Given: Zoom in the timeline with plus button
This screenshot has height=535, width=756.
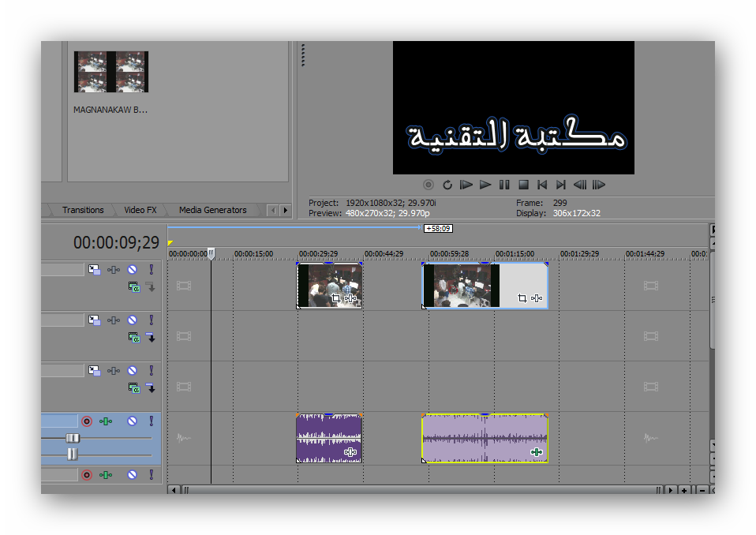Looking at the screenshot, I should pyautogui.click(x=684, y=490).
